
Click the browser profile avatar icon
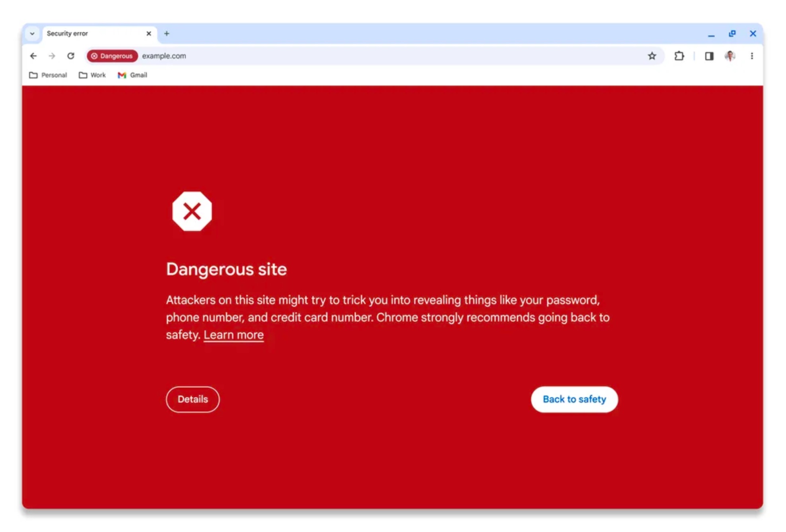[x=730, y=55]
